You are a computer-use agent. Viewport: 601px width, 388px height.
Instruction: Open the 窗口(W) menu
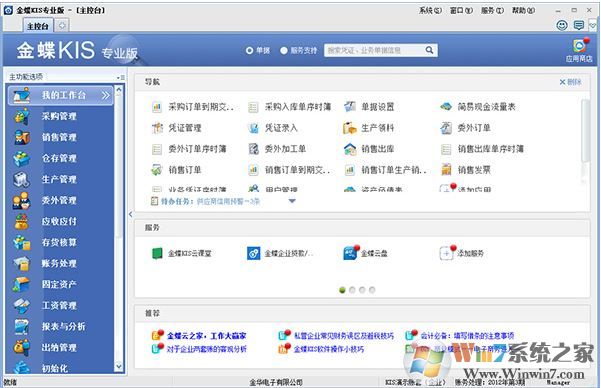(x=461, y=10)
